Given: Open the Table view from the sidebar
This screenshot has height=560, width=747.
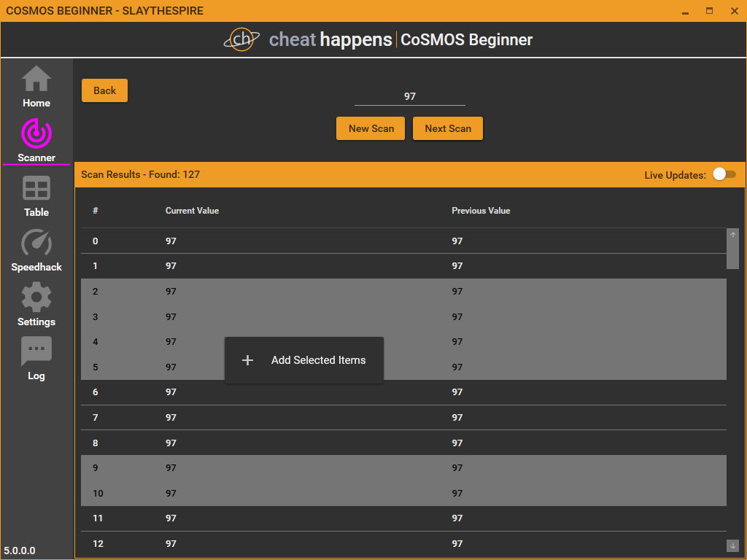Looking at the screenshot, I should [x=36, y=195].
